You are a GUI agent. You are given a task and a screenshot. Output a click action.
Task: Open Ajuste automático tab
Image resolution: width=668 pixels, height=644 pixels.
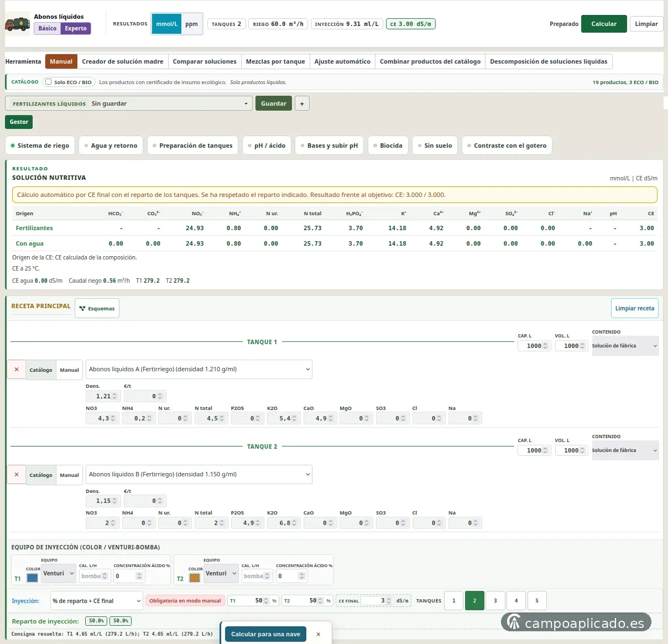pyautogui.click(x=342, y=61)
